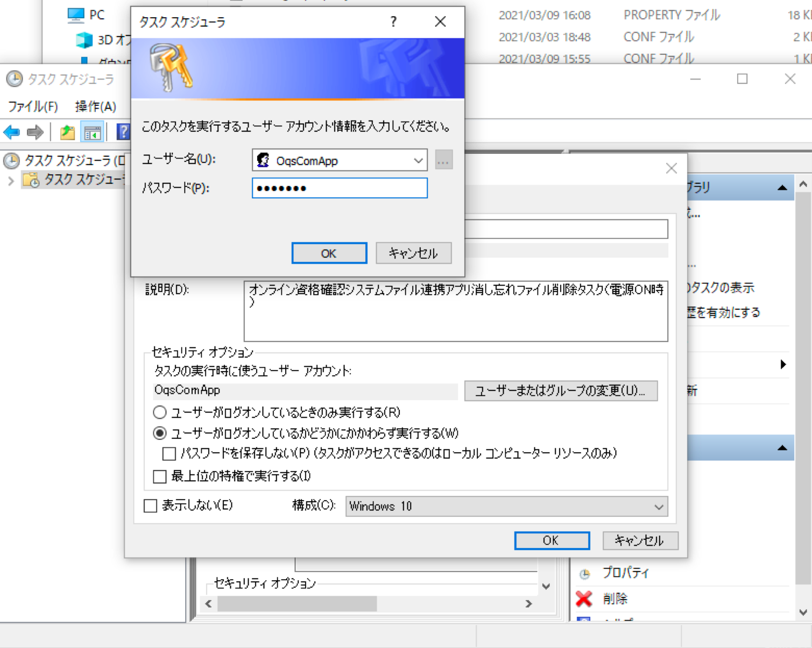Click the プロパティ clock icon in actions pane
The width and height of the screenshot is (812, 648).
tap(584, 573)
